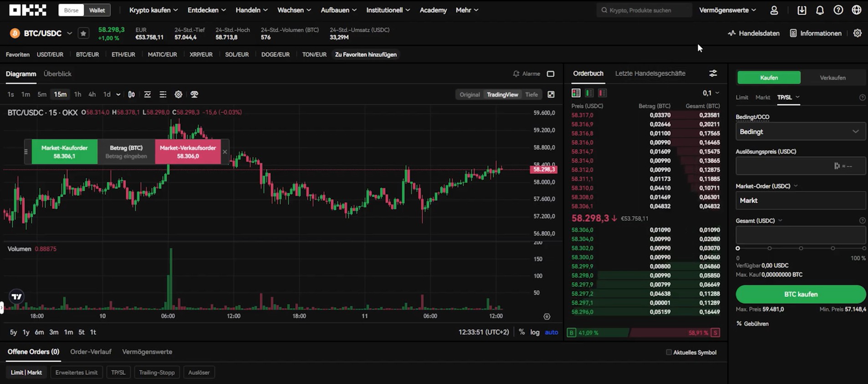Click the TradingView logo on the chart
Image resolution: width=868 pixels, height=384 pixels.
[x=16, y=297]
